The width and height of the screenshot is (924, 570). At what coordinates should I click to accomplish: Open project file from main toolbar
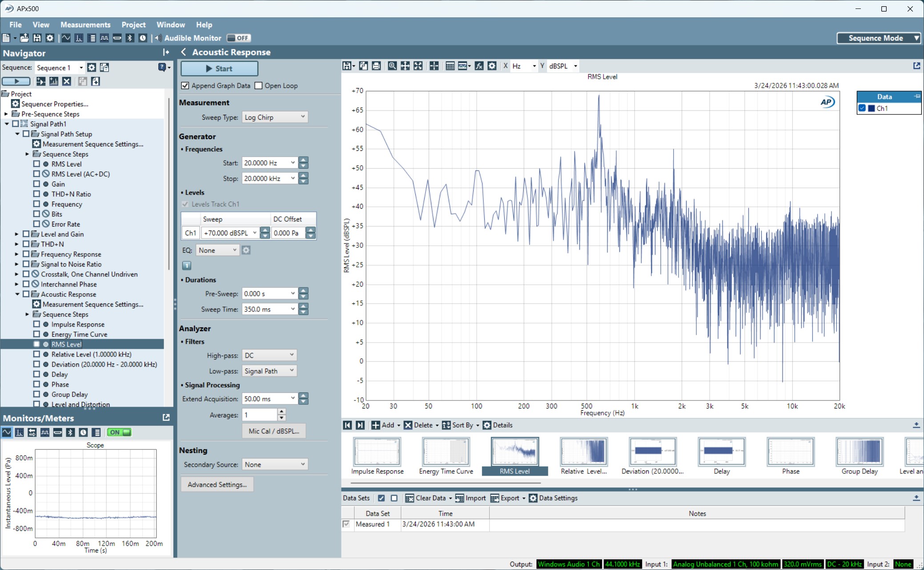[24, 38]
